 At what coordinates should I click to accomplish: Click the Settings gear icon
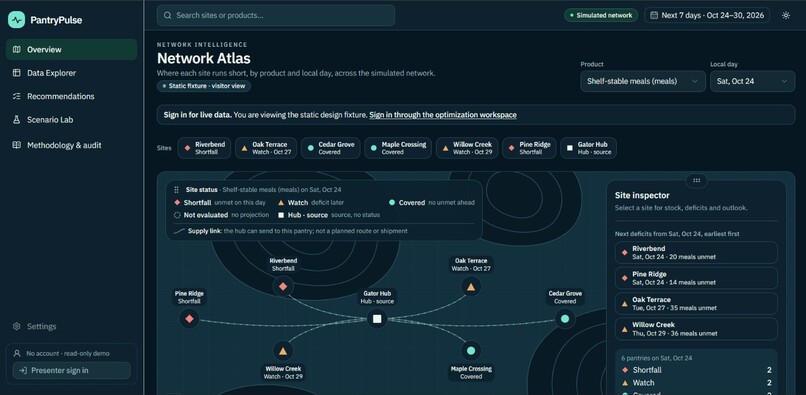click(16, 327)
